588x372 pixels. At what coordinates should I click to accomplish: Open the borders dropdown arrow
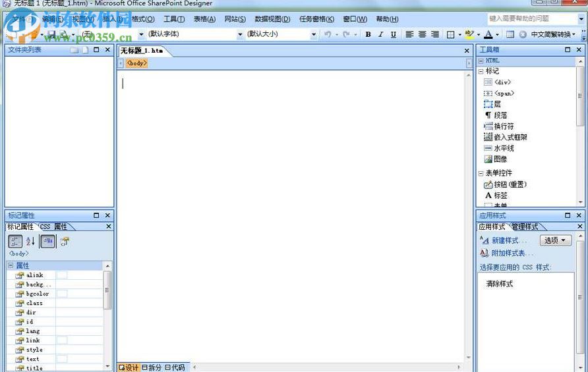(x=459, y=34)
